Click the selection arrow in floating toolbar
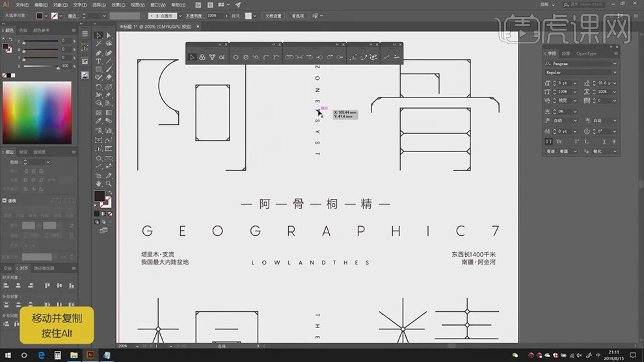The width and height of the screenshot is (644, 362). [193, 57]
